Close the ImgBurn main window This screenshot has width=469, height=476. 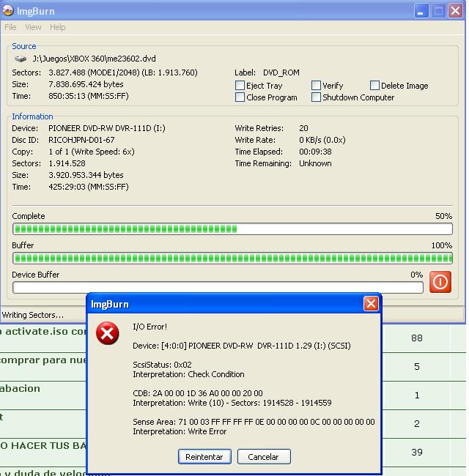pyautogui.click(x=455, y=11)
